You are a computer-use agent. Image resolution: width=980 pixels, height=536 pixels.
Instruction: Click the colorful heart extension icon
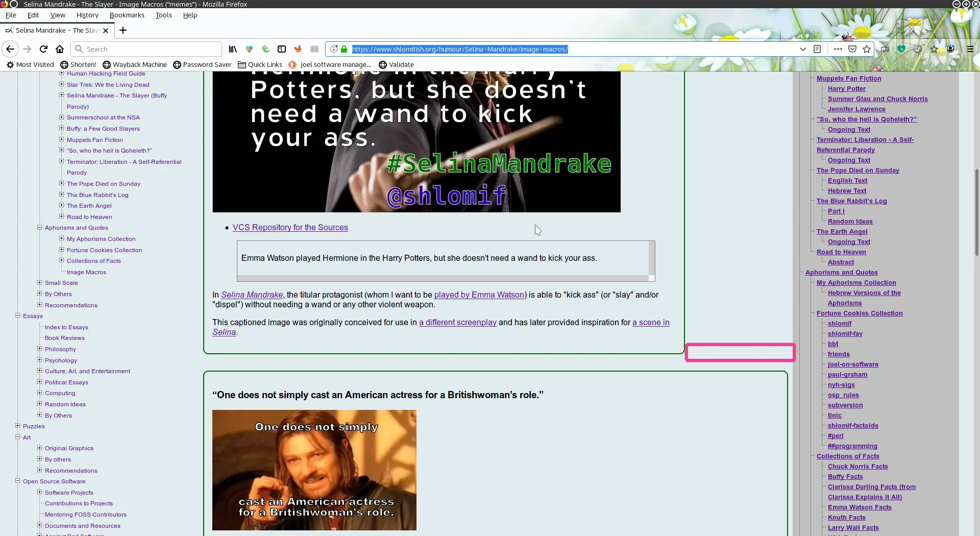pos(249,49)
